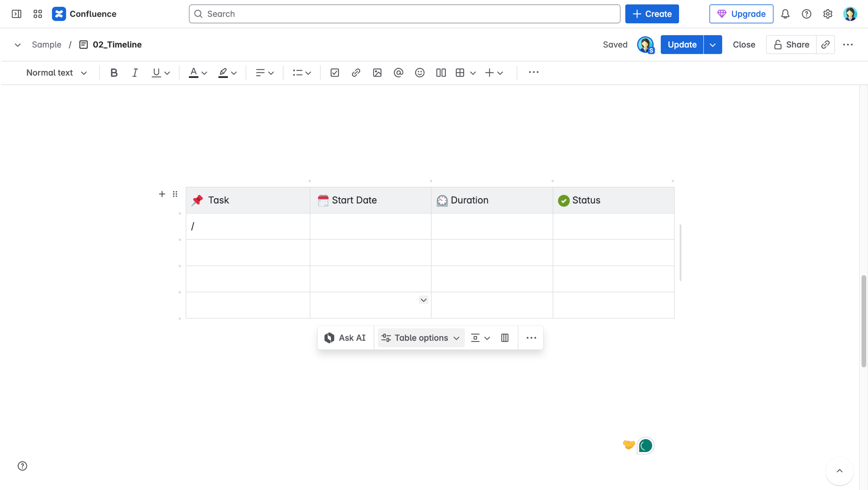Insert an image using the toolbar icon

[x=377, y=73]
